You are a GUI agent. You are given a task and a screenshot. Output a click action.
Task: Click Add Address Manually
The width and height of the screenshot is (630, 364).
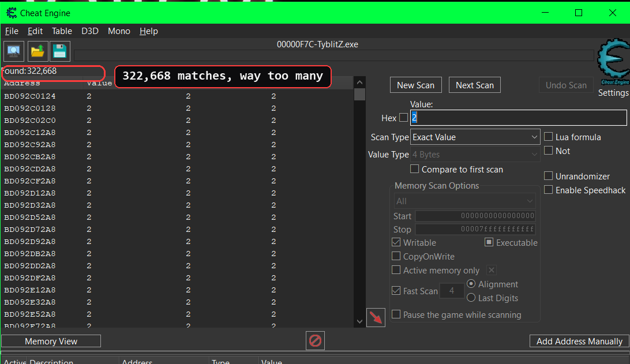click(579, 341)
